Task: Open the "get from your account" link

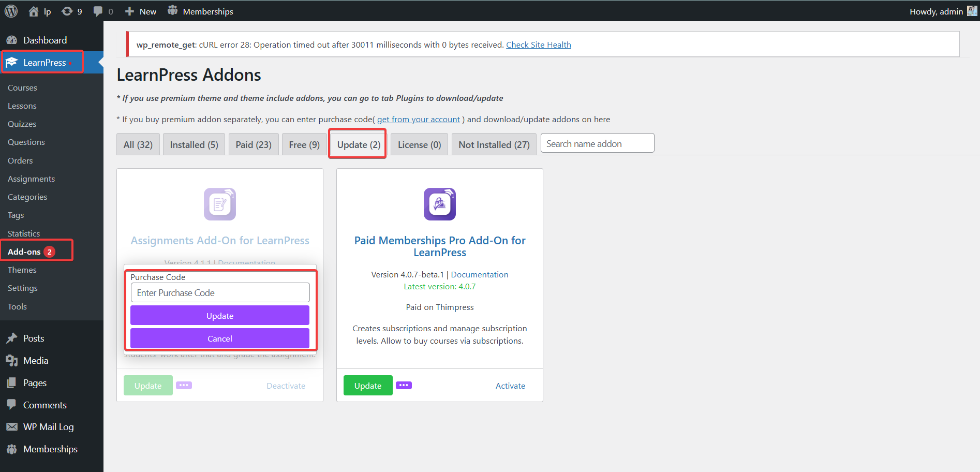Action: tap(418, 119)
